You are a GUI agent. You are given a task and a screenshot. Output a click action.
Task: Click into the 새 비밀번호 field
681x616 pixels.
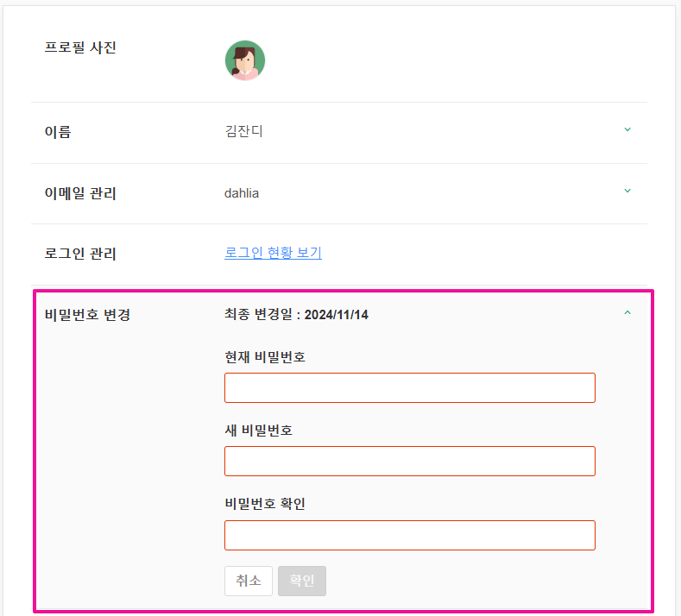(x=409, y=461)
